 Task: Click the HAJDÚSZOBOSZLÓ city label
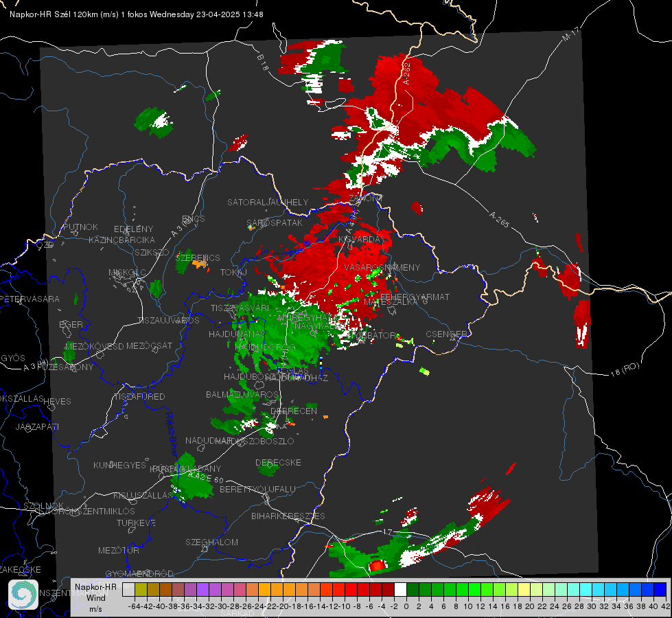pos(255,441)
